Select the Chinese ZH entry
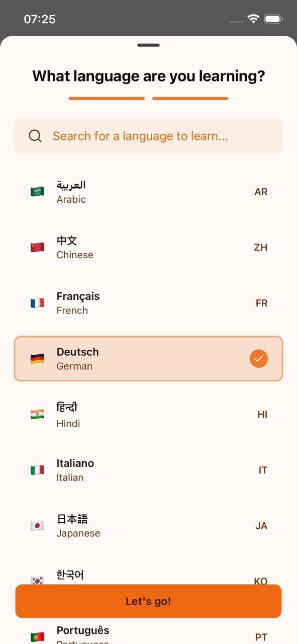The height and width of the screenshot is (644, 297). (148, 247)
